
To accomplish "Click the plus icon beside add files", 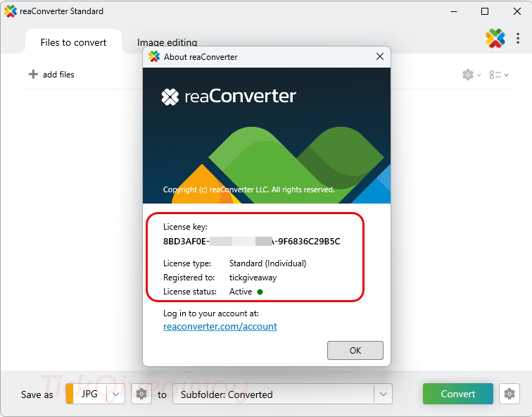I will point(33,74).
